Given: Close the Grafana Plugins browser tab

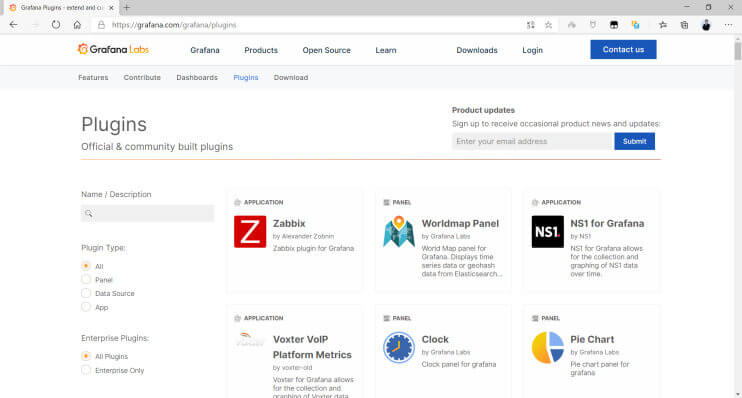Looking at the screenshot, I should click(111, 8).
